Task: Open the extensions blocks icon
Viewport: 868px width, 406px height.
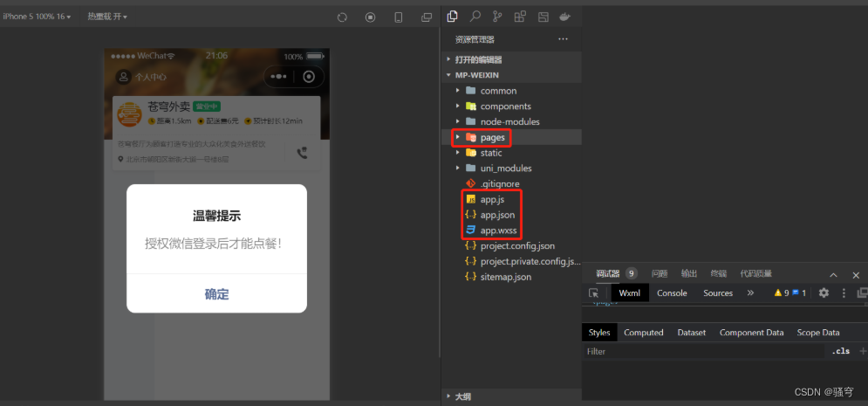Action: click(x=520, y=17)
